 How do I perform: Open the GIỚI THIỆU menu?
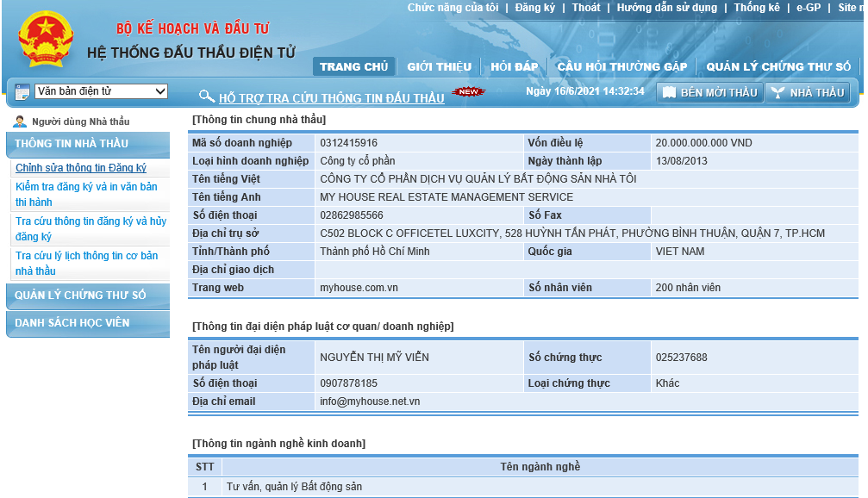pos(440,67)
